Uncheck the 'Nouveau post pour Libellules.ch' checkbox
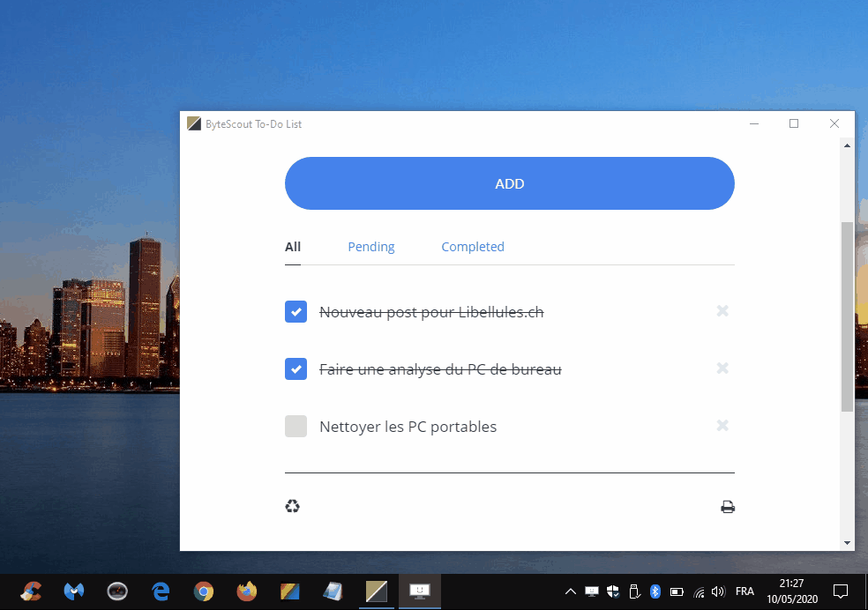 pos(296,312)
